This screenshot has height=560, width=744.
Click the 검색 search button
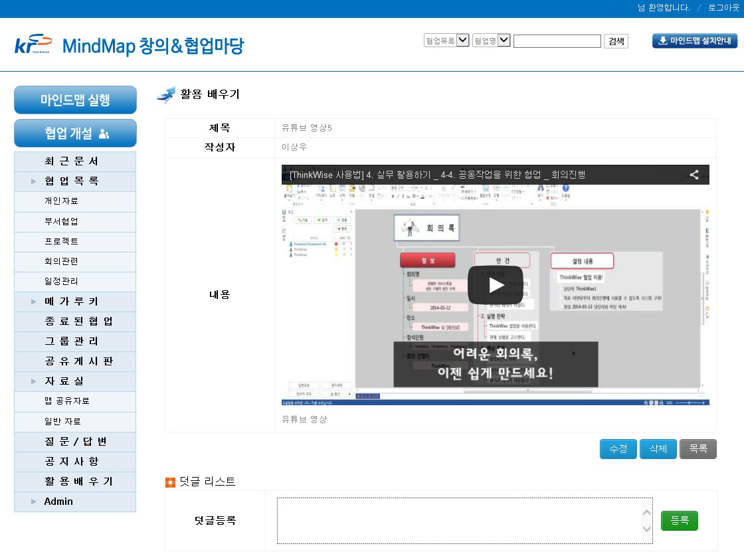point(616,41)
